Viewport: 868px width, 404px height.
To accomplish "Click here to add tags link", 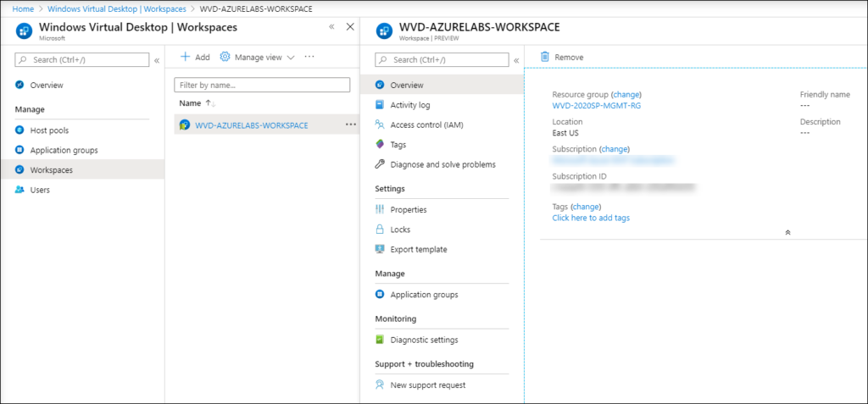I will (x=591, y=218).
